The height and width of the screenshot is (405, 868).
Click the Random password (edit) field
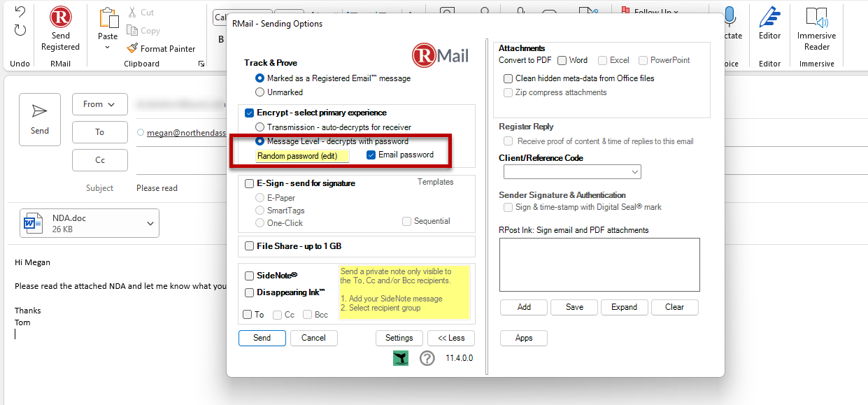coord(302,156)
